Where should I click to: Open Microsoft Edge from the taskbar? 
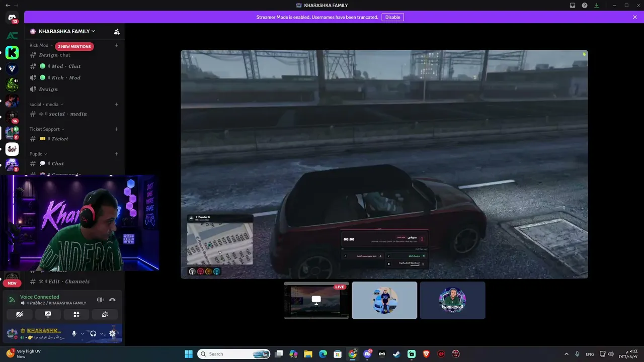323,354
